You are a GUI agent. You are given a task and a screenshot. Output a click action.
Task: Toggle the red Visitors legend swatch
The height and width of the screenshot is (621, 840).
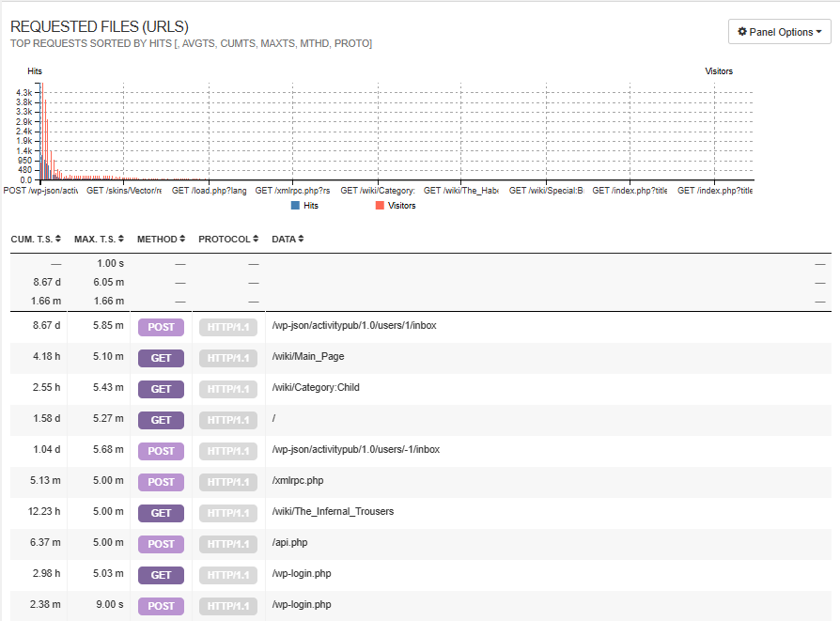380,205
